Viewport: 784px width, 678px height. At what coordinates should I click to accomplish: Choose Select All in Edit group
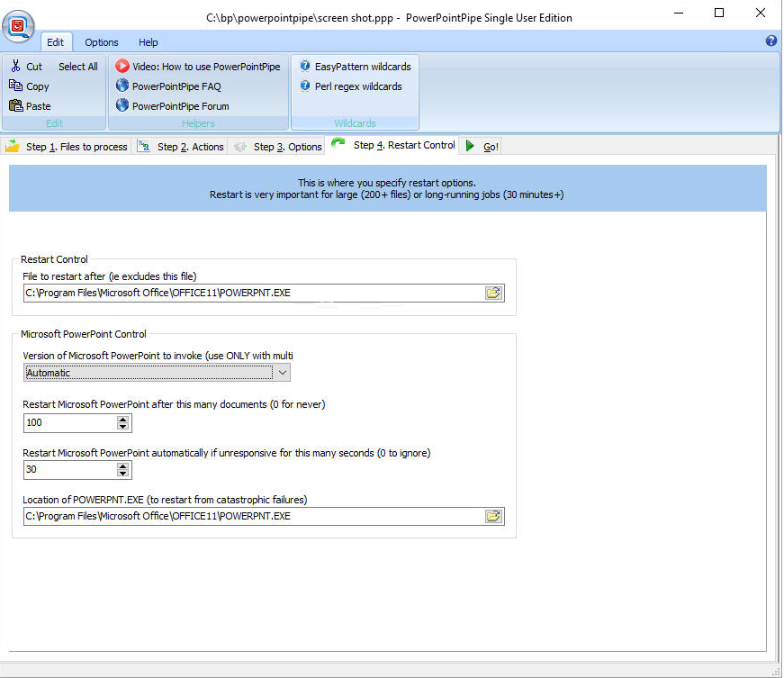tap(78, 67)
